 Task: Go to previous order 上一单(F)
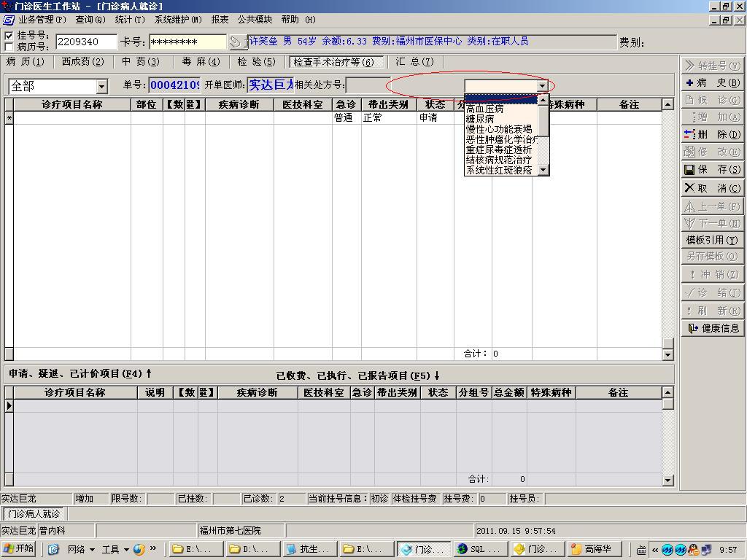pos(712,206)
